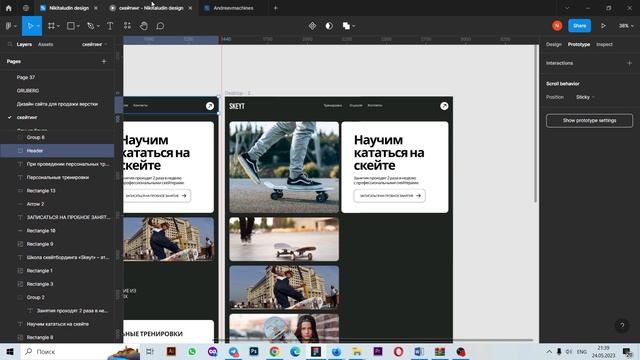
Task: Open WhatsApp from taskbar
Action: [192, 351]
